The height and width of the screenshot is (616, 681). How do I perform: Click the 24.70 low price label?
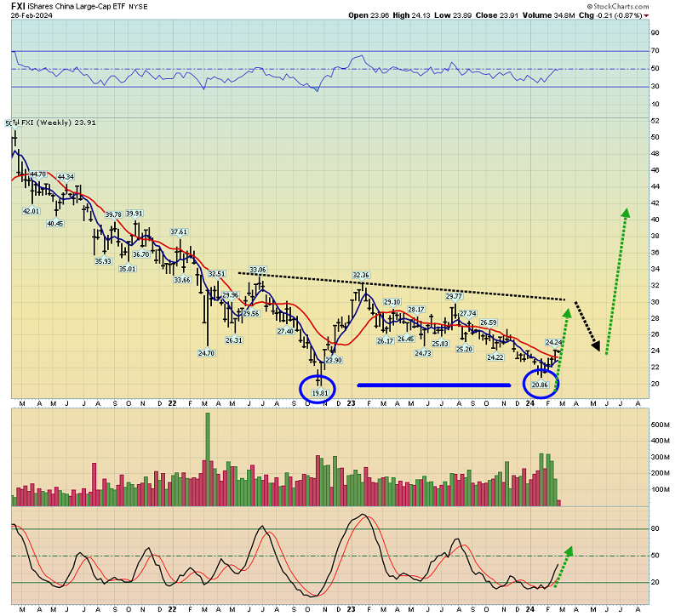[x=206, y=353]
